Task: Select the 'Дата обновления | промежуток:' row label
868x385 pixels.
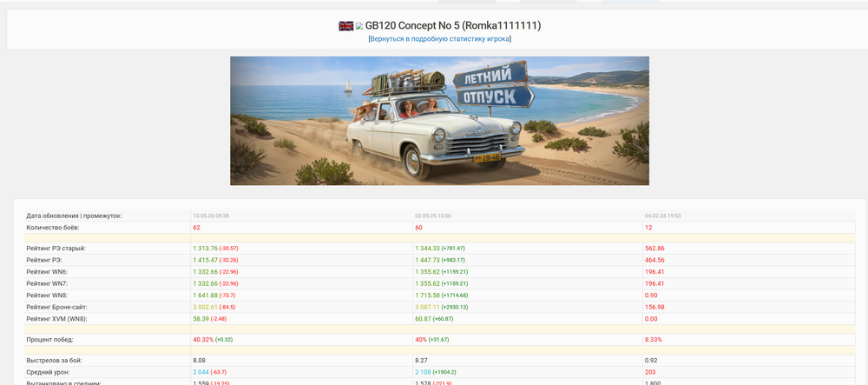Action: click(x=74, y=216)
